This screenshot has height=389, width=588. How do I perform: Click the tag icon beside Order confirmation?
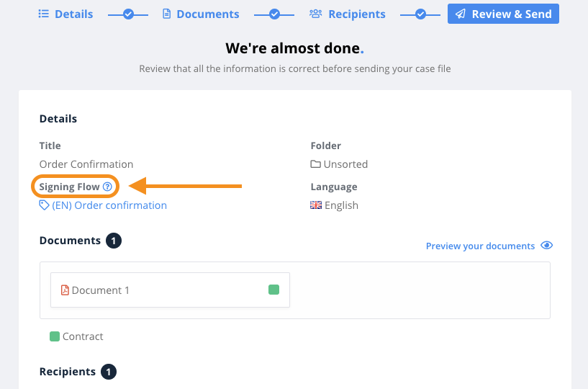click(x=44, y=205)
